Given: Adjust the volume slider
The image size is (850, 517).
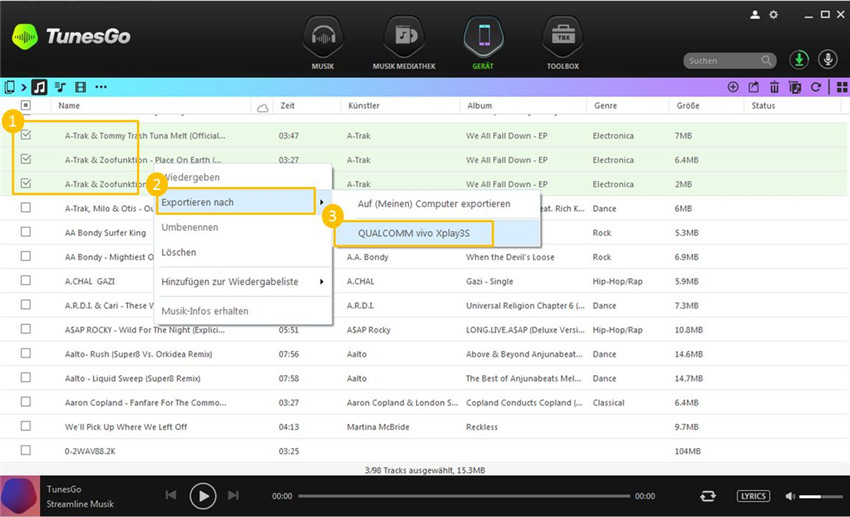Looking at the screenshot, I should [x=821, y=496].
